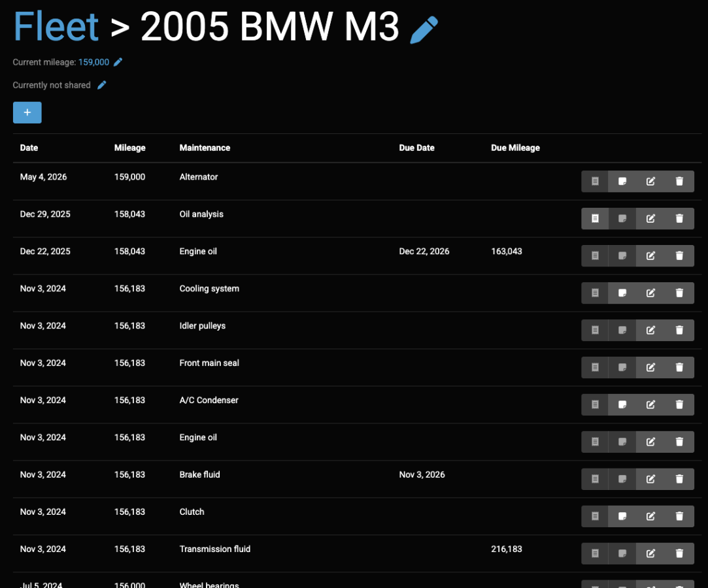Viewport: 708px width, 588px height.
Task: Click the Nov 3, 2026 due date
Action: [x=422, y=475]
